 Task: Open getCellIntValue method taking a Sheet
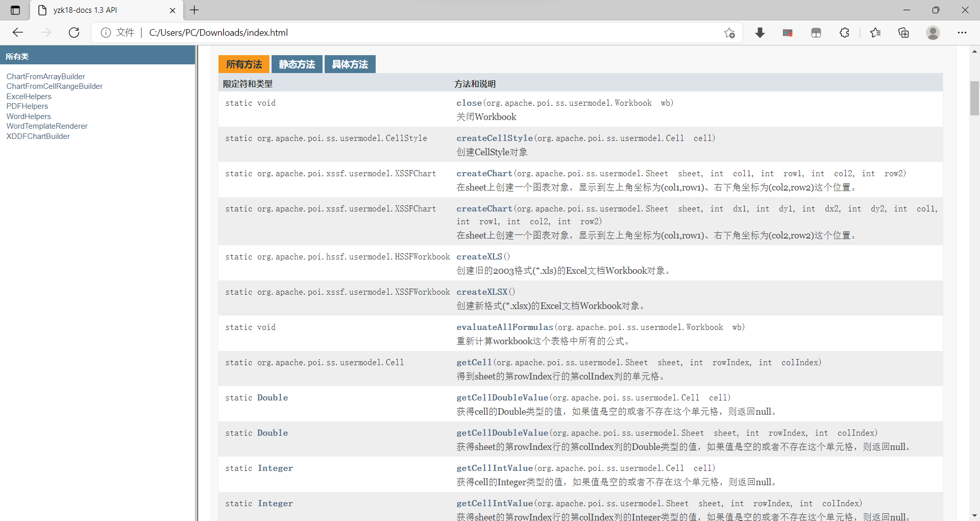point(495,504)
